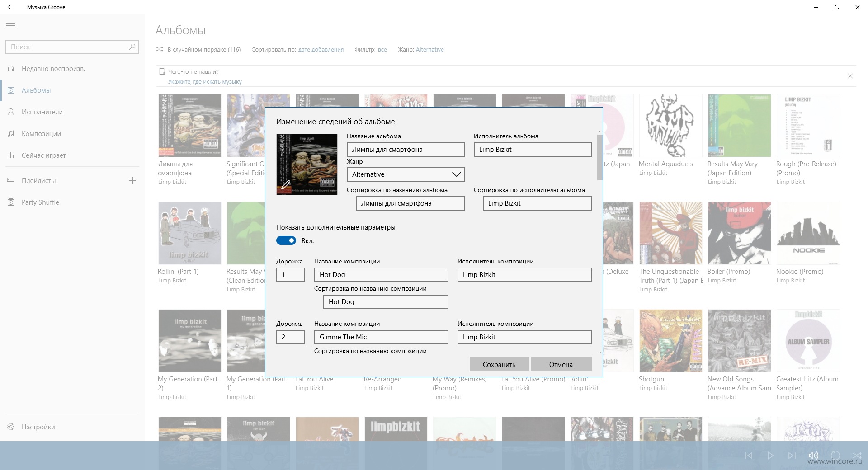
Task: Click the dialog's vertical scrollbar thumb
Action: [x=600, y=157]
